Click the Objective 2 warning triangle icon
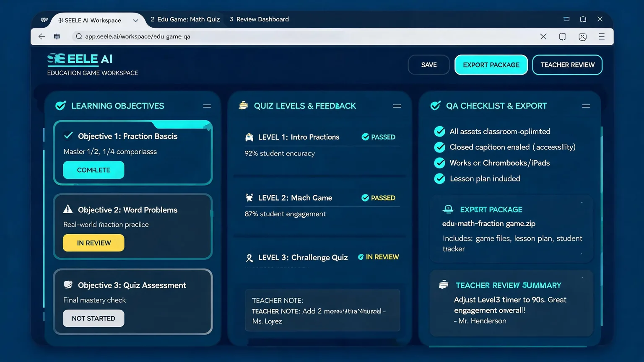644x362 pixels. pyautogui.click(x=68, y=209)
